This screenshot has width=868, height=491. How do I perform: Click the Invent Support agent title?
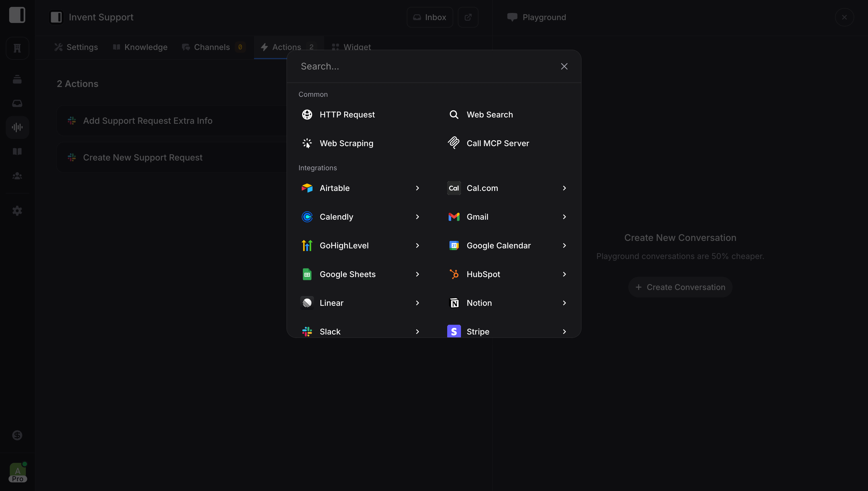pyautogui.click(x=101, y=17)
